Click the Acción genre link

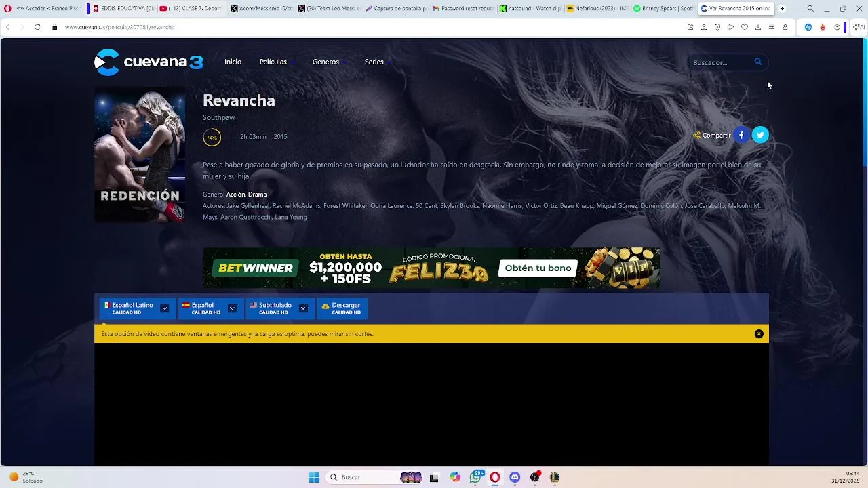click(235, 195)
